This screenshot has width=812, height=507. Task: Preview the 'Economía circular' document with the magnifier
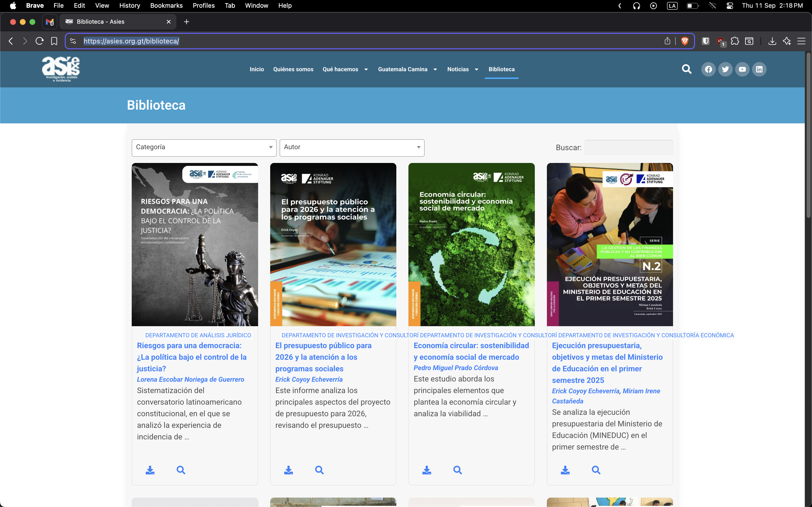[x=458, y=470]
